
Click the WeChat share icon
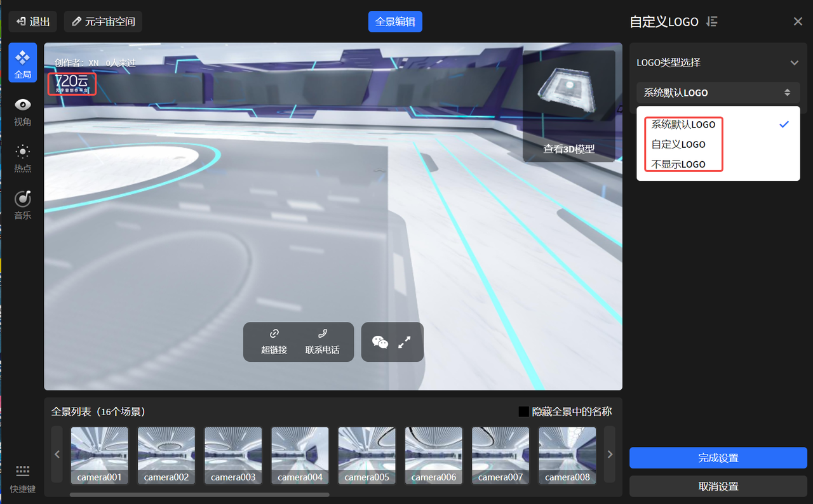(380, 342)
